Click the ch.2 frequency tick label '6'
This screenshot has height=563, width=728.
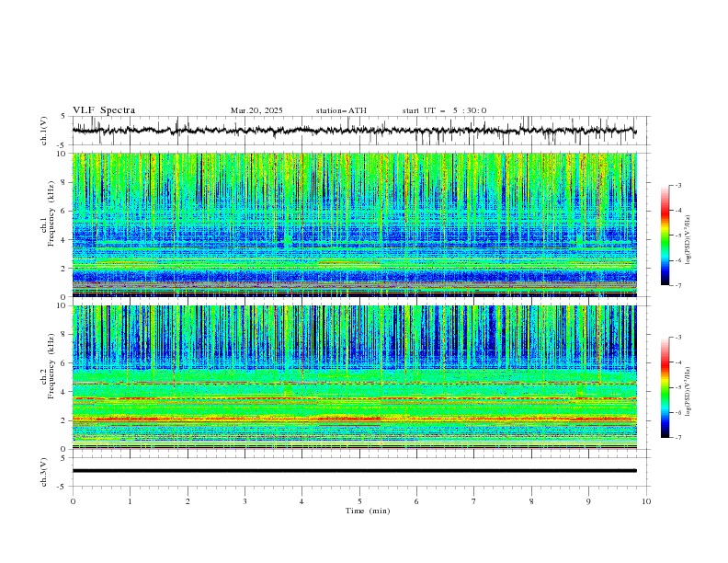point(65,363)
